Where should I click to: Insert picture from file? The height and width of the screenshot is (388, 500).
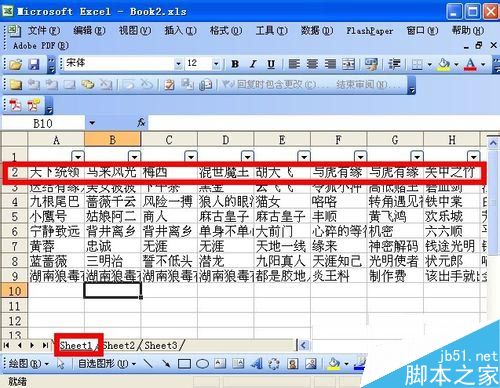click(x=311, y=363)
